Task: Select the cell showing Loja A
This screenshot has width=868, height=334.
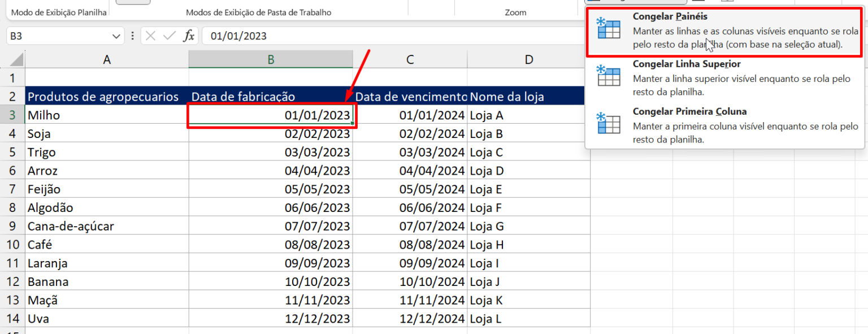Action: (x=526, y=115)
